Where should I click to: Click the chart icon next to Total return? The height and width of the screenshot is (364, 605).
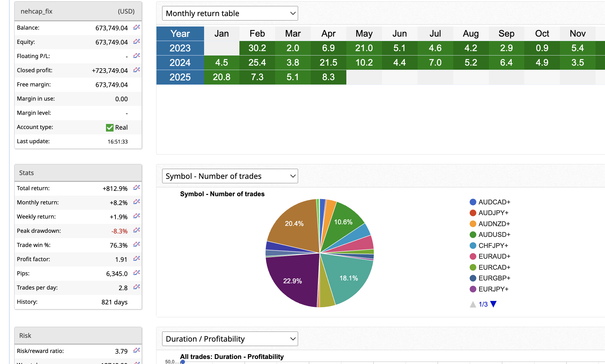tap(136, 188)
